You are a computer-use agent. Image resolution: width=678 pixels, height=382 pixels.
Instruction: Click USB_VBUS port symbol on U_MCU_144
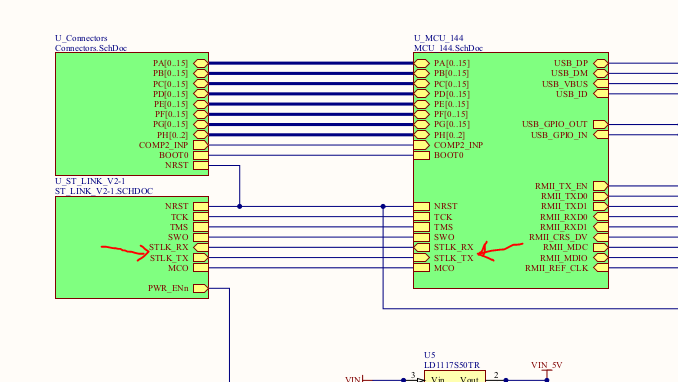pos(601,83)
